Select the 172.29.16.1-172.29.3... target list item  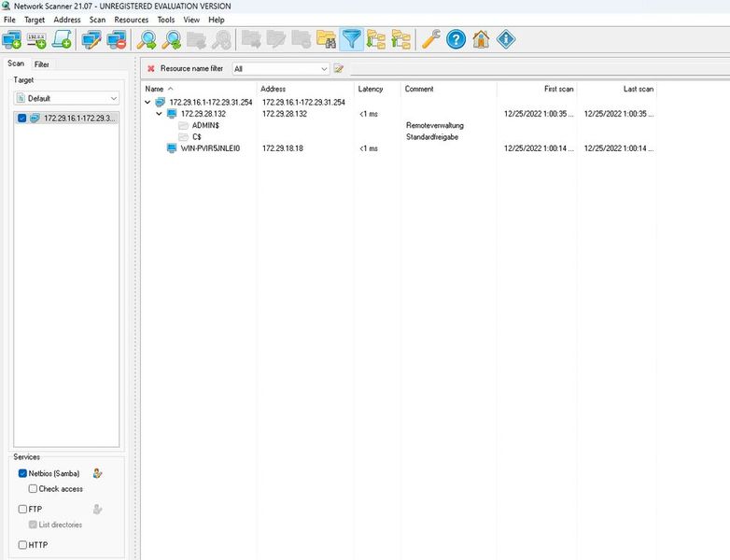pos(66,119)
